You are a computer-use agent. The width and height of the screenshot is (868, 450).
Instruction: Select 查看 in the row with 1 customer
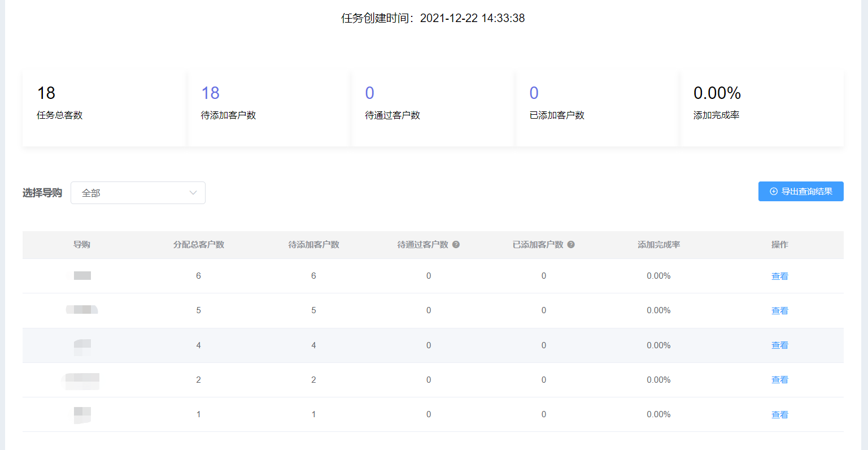[x=779, y=415]
